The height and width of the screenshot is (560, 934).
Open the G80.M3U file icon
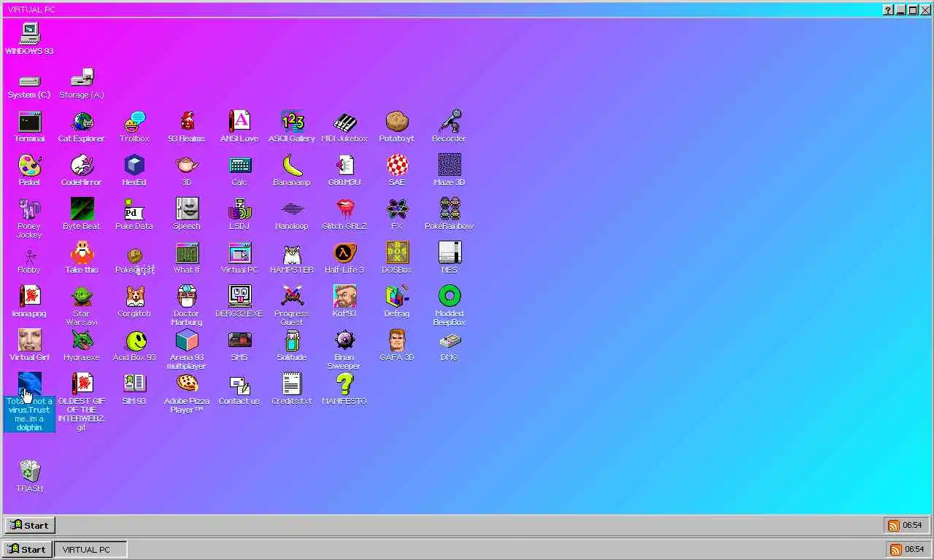(344, 165)
